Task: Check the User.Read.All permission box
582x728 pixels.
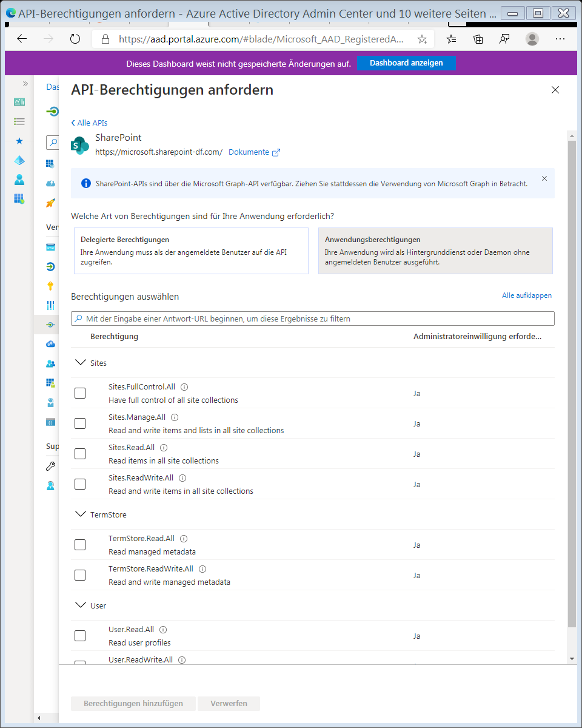Action: 80,636
